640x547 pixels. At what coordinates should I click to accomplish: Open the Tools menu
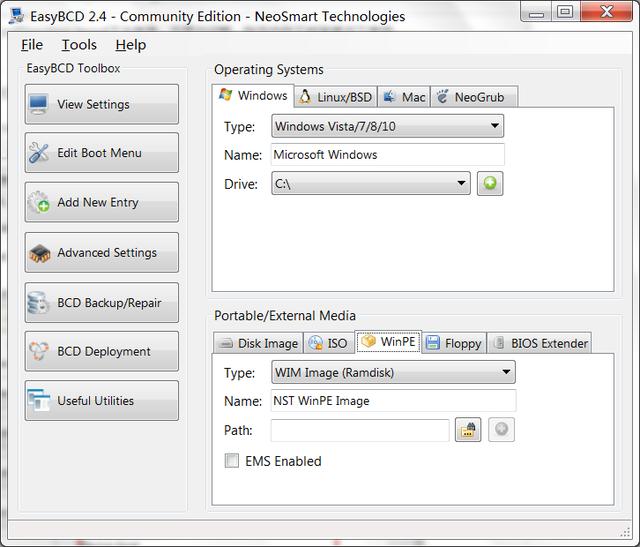click(x=79, y=44)
